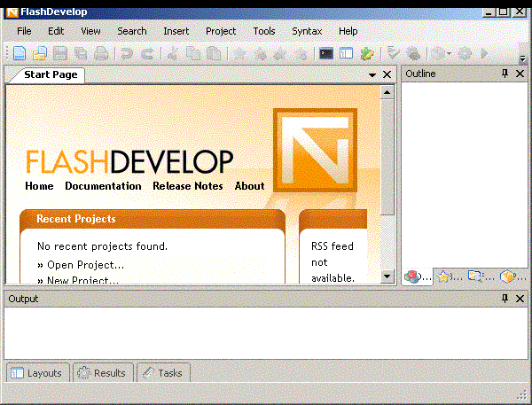Click the 'No recent projects found.' text
Viewport: 532px width, 405px height.
(102, 246)
